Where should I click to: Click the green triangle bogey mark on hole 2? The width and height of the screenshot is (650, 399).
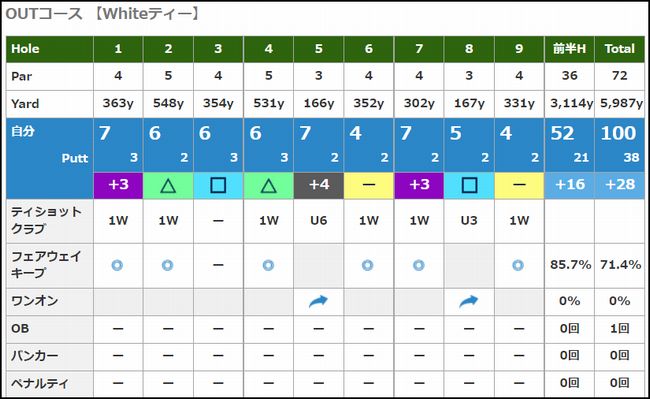pos(168,186)
